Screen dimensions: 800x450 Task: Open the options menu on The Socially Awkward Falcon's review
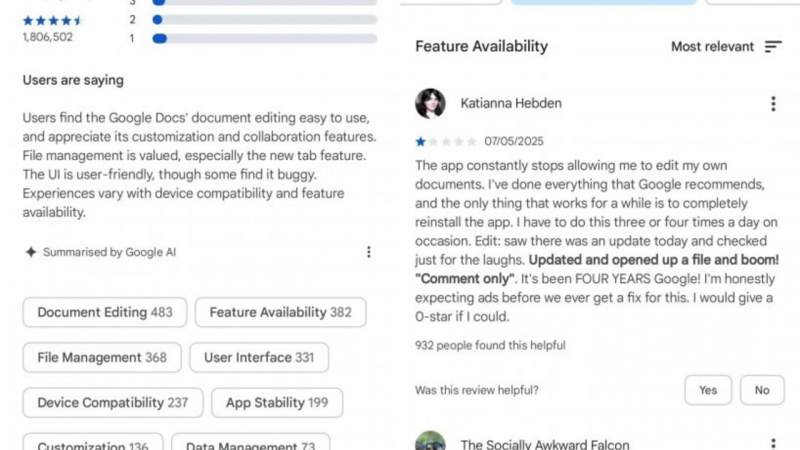773,442
